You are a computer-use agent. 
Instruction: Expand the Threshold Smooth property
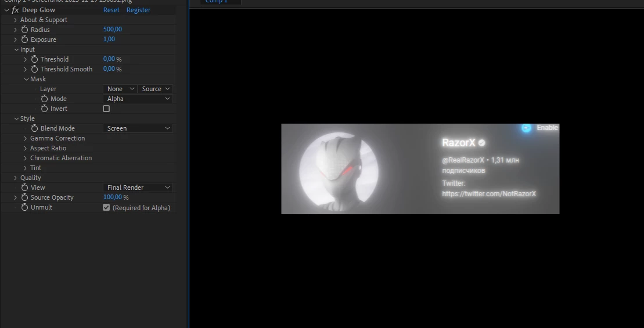(26, 69)
